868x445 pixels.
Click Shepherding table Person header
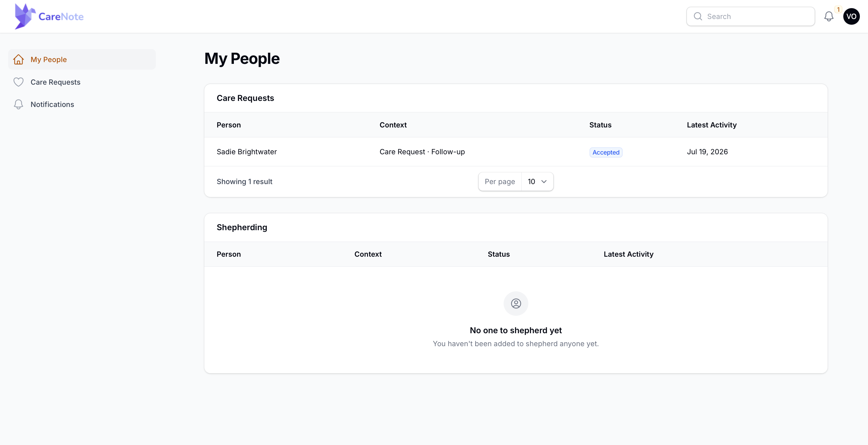click(228, 254)
